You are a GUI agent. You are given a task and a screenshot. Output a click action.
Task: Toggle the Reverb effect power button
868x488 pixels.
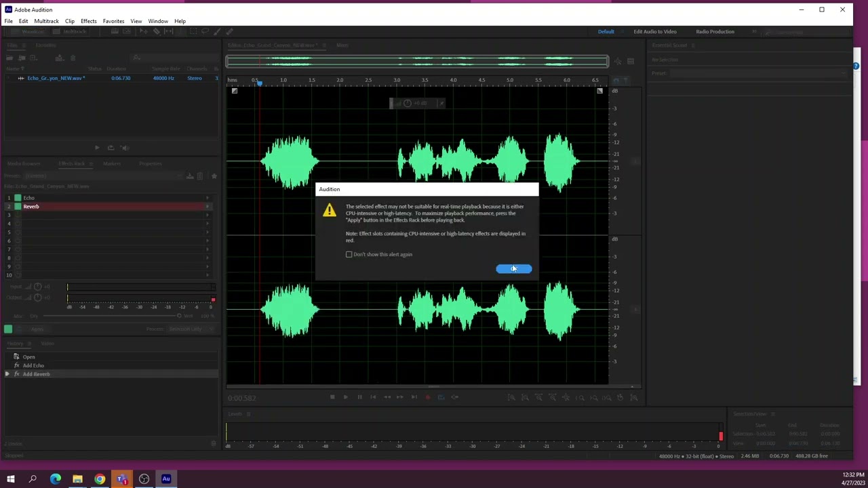pos(18,207)
